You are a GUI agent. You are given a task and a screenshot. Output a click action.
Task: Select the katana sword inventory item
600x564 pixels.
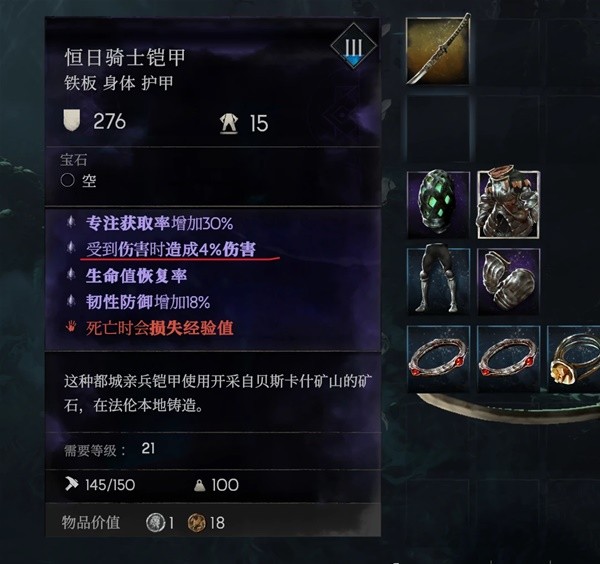click(x=438, y=50)
